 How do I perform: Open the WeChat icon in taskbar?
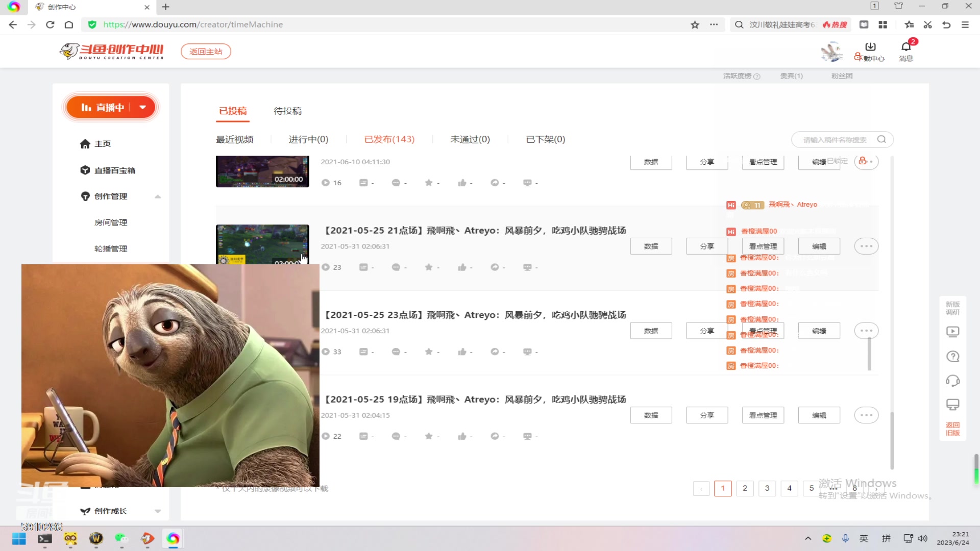pyautogui.click(x=121, y=539)
